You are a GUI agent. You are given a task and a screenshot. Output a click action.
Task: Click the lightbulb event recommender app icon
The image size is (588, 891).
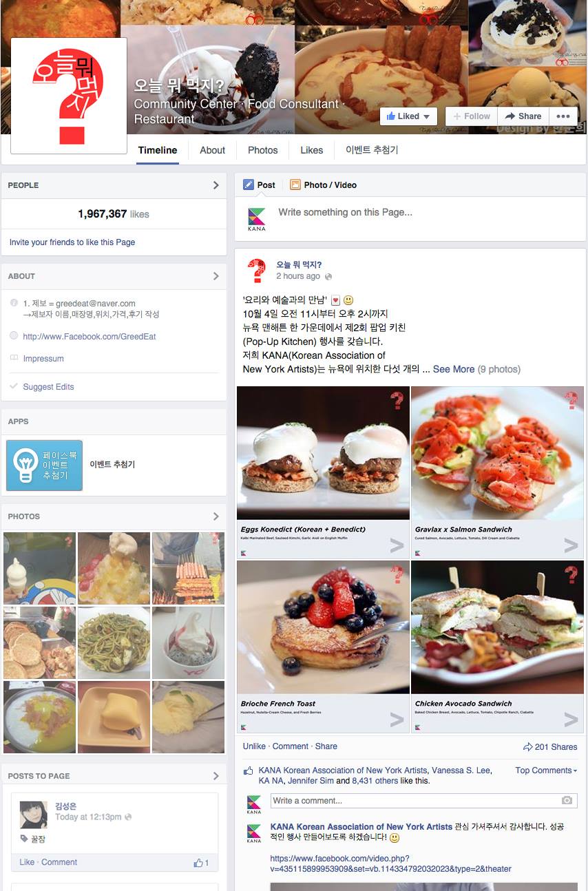click(x=44, y=465)
